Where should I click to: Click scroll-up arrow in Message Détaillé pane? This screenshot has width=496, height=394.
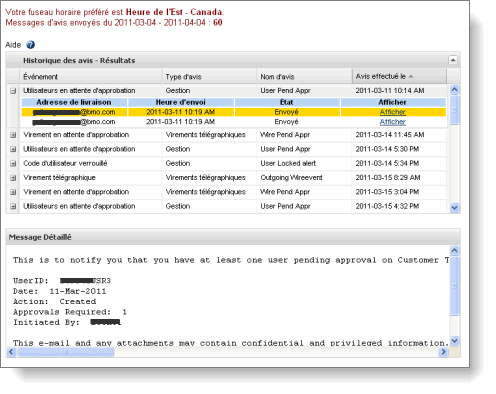(455, 250)
